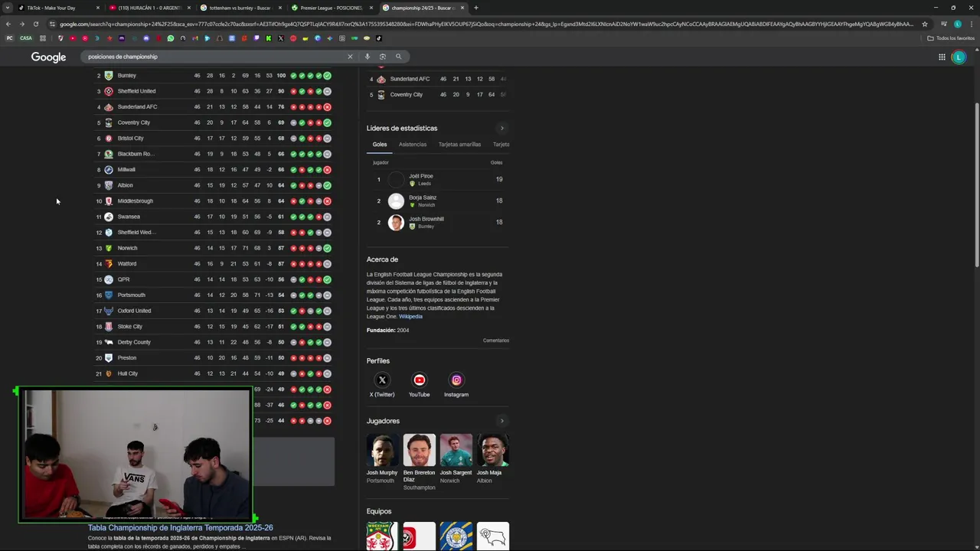Click Josh Brownhill in goals leaders
The image size is (980, 551).
(438, 223)
